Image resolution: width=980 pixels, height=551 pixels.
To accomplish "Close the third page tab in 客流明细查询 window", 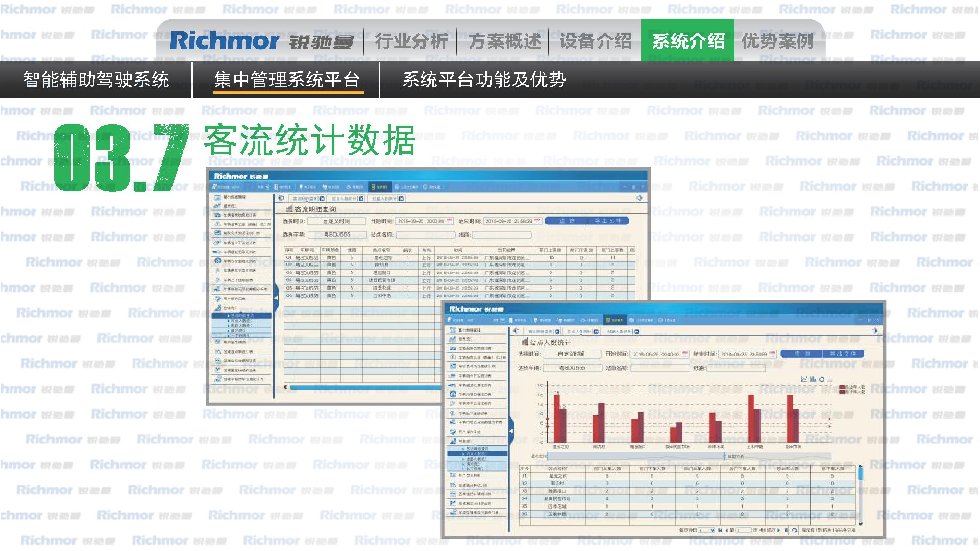I will (x=401, y=198).
